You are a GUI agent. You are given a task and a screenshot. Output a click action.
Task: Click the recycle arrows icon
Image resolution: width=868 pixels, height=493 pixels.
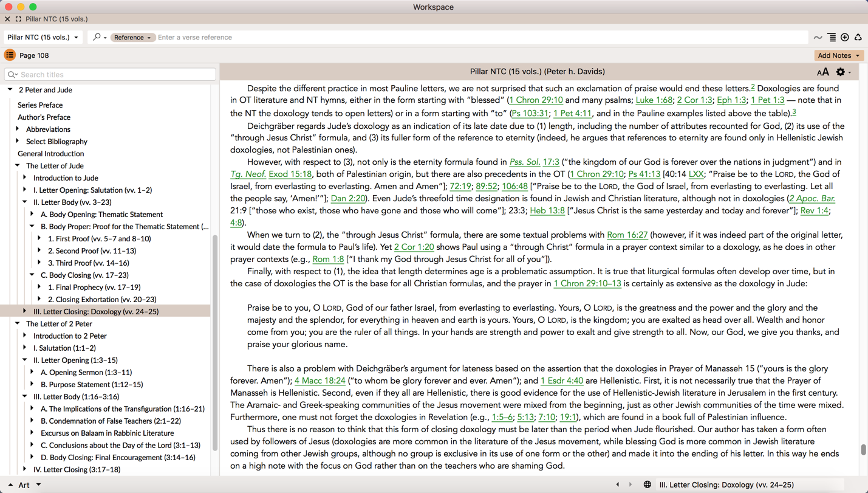[x=858, y=38]
